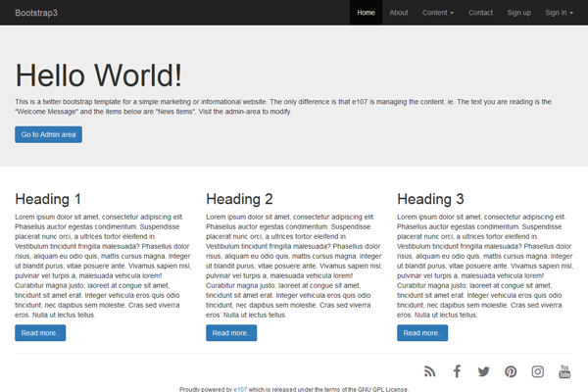Open the RSS feed icon
This screenshot has height=392, width=588.
429,371
